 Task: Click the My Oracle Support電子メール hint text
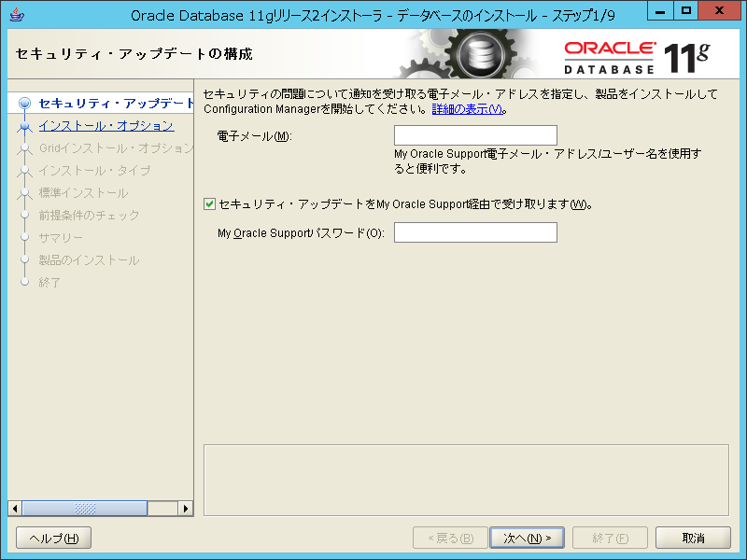pyautogui.click(x=548, y=161)
